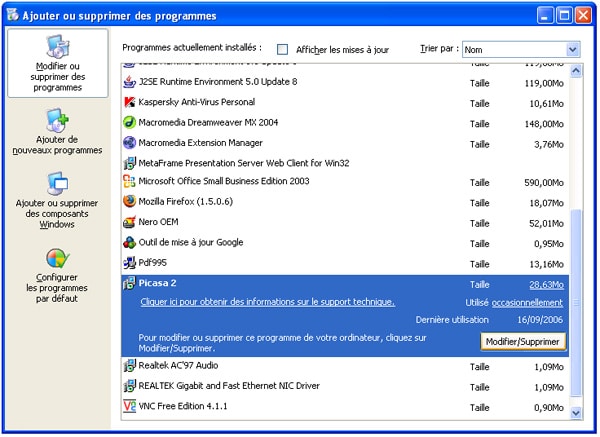This screenshot has height=437, width=600.
Task: Open Configurer les programmes par défaut icon
Action: [57, 258]
